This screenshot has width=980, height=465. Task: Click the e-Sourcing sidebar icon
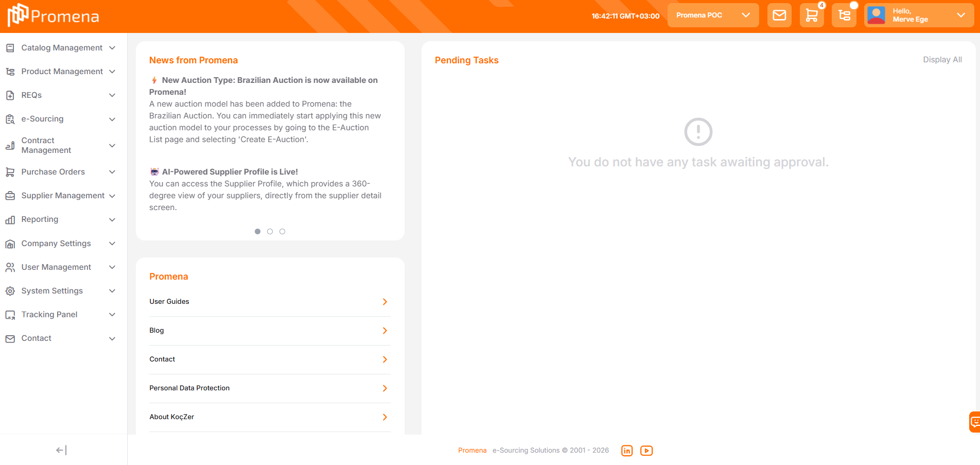(10, 119)
